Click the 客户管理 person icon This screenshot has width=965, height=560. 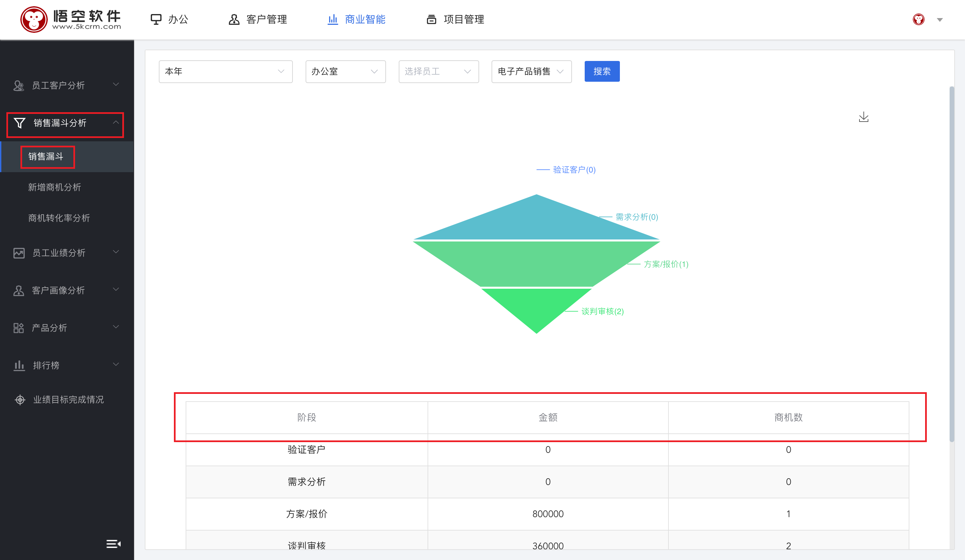point(234,19)
